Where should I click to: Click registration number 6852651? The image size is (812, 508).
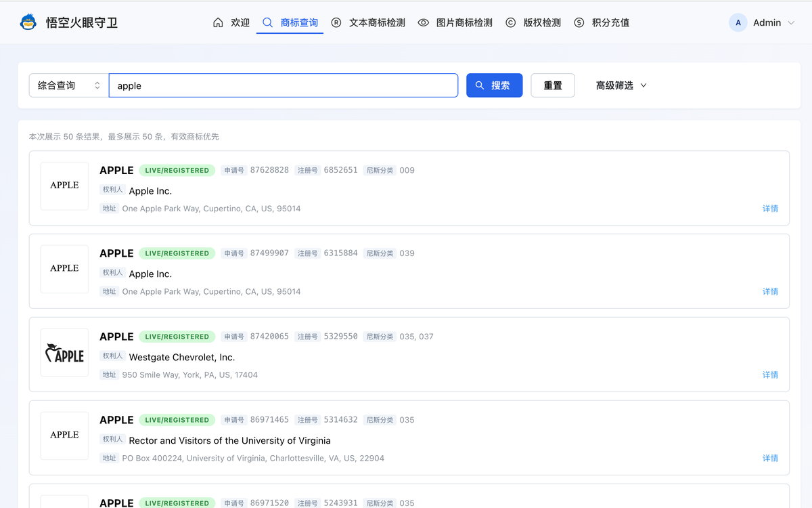click(x=340, y=170)
